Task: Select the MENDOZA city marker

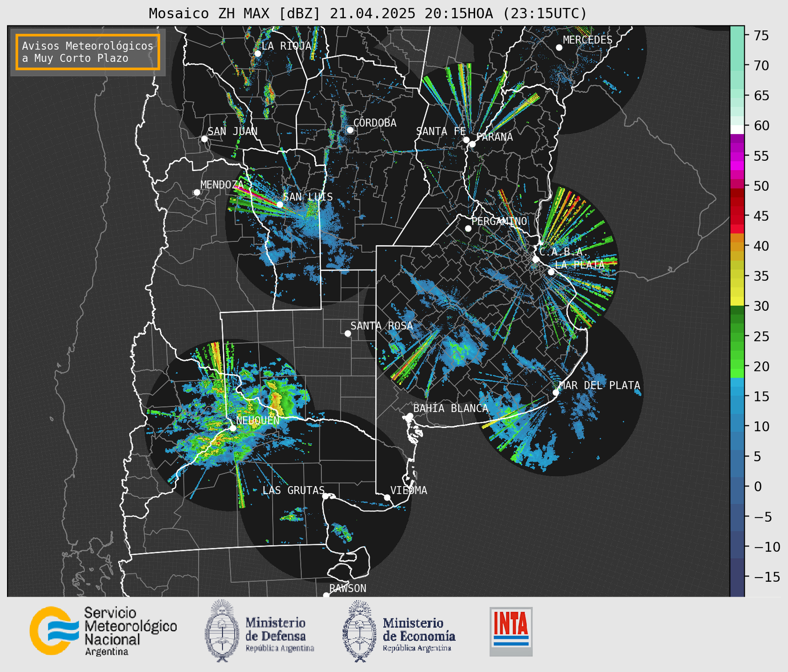Action: tap(197, 193)
